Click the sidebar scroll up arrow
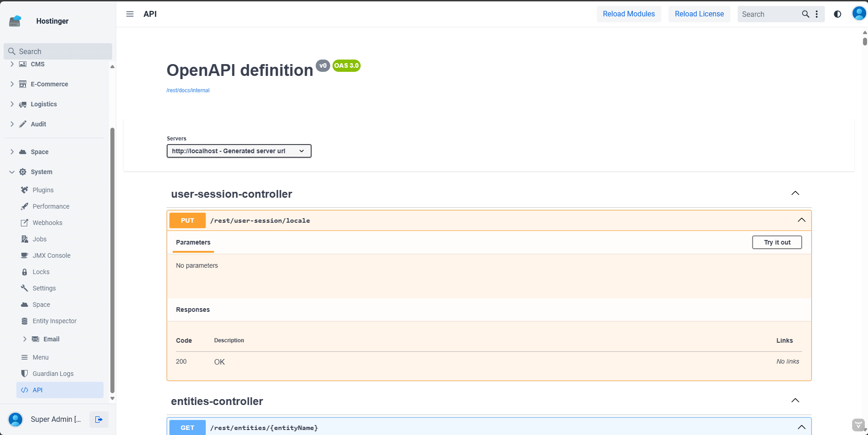This screenshot has height=435, width=868. coord(112,67)
